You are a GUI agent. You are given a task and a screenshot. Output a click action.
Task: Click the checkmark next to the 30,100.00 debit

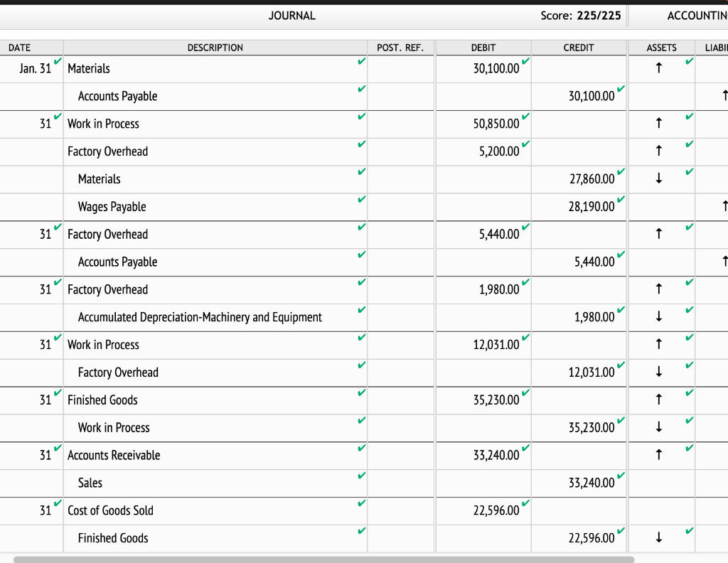click(527, 63)
